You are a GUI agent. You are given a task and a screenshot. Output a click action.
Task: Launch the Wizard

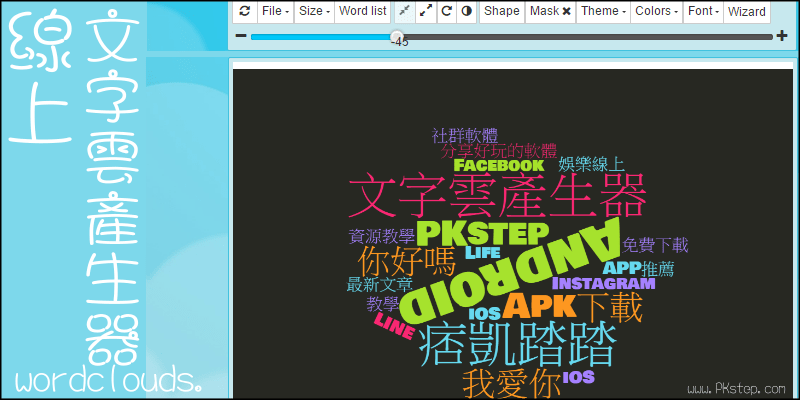746,11
